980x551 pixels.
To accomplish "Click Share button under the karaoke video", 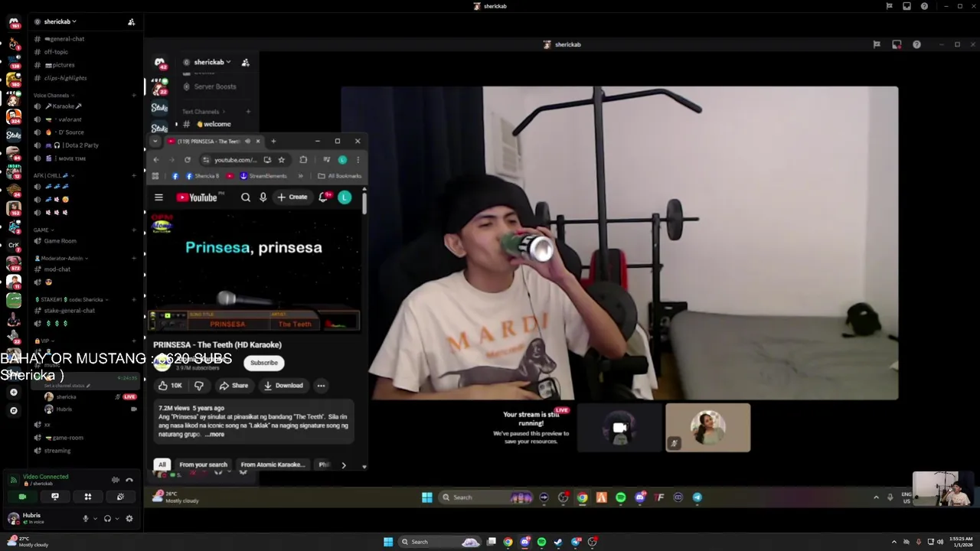I will click(234, 386).
